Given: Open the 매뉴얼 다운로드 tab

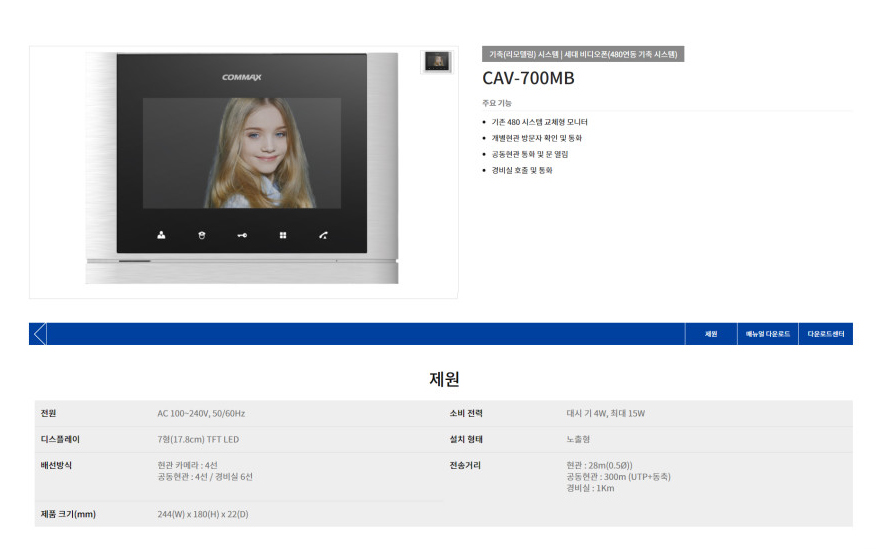Looking at the screenshot, I should pyautogui.click(x=768, y=334).
